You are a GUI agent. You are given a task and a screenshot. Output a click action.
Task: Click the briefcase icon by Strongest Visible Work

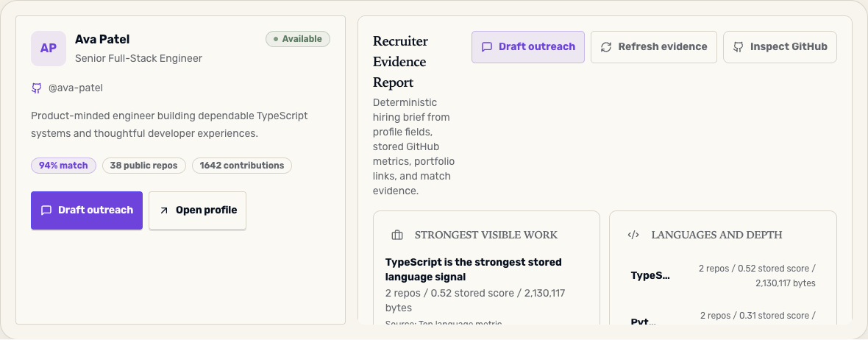click(x=397, y=235)
